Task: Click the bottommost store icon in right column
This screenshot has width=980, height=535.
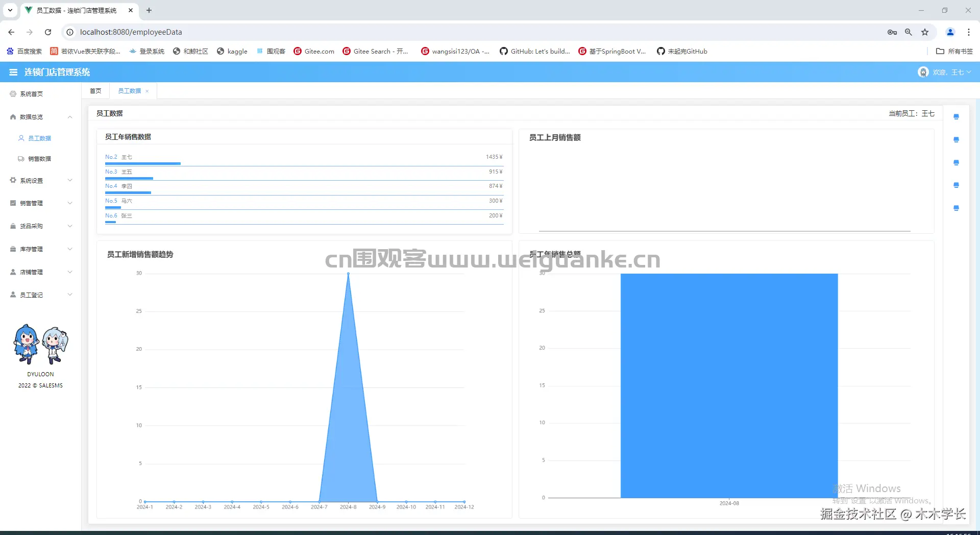Action: [956, 208]
